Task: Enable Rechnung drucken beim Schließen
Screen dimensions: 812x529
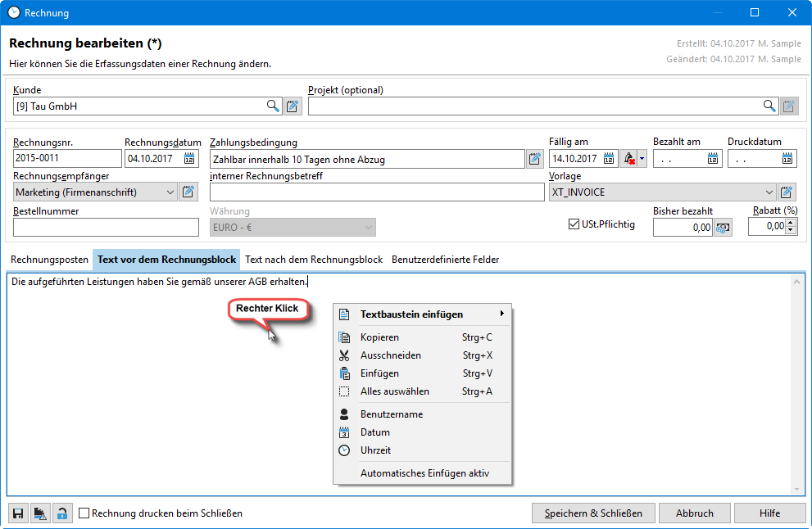Action: pyautogui.click(x=84, y=513)
